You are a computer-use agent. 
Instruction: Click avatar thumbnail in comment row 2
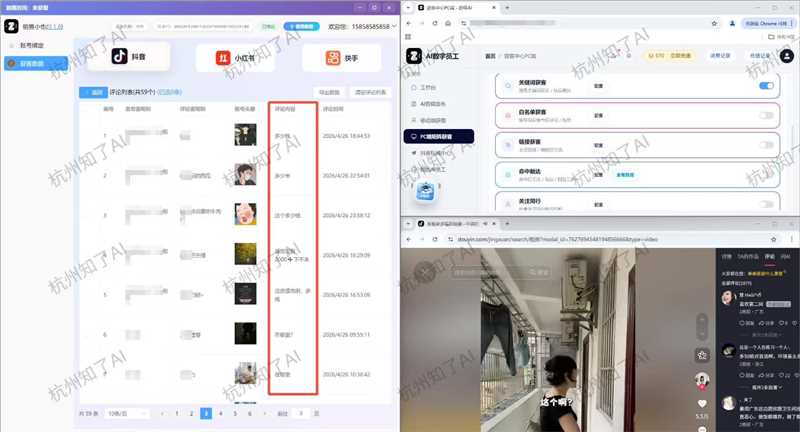click(245, 174)
